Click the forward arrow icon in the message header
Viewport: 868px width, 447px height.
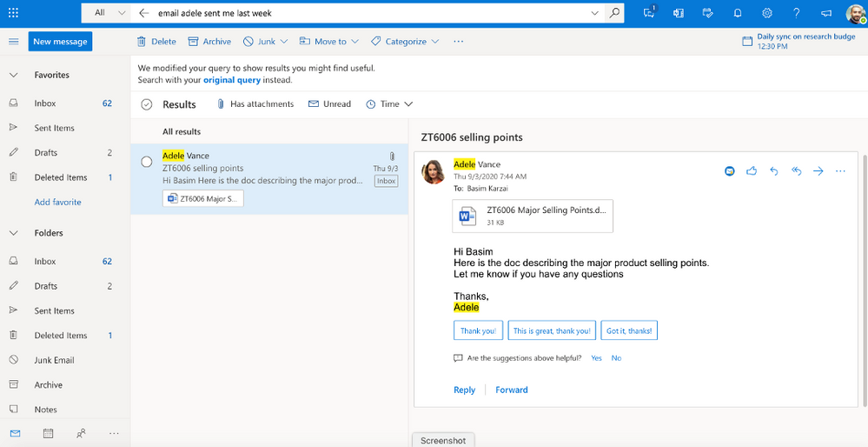(818, 171)
